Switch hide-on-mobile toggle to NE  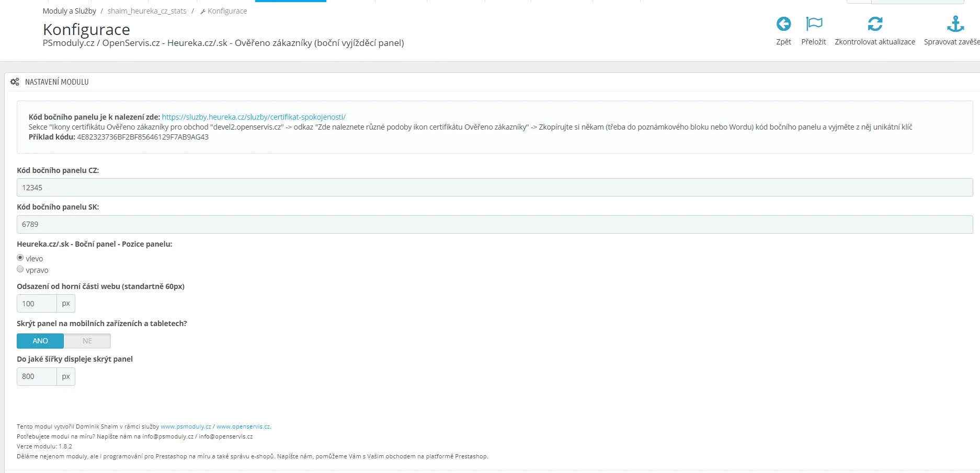87,341
